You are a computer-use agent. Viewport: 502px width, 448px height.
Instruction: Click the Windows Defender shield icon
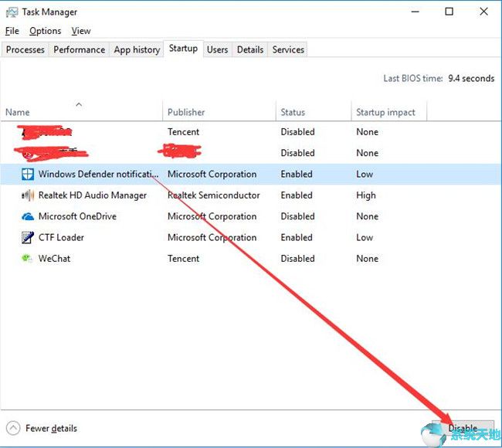(27, 175)
